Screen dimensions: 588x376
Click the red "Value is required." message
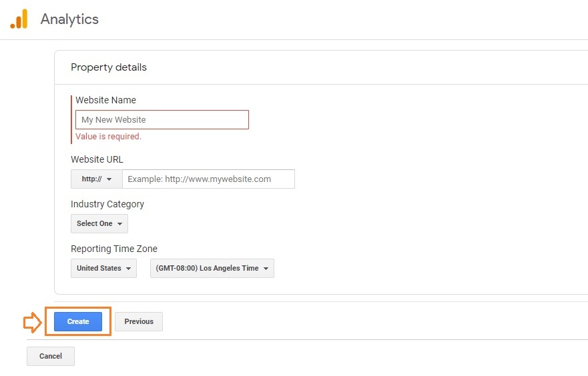[108, 137]
